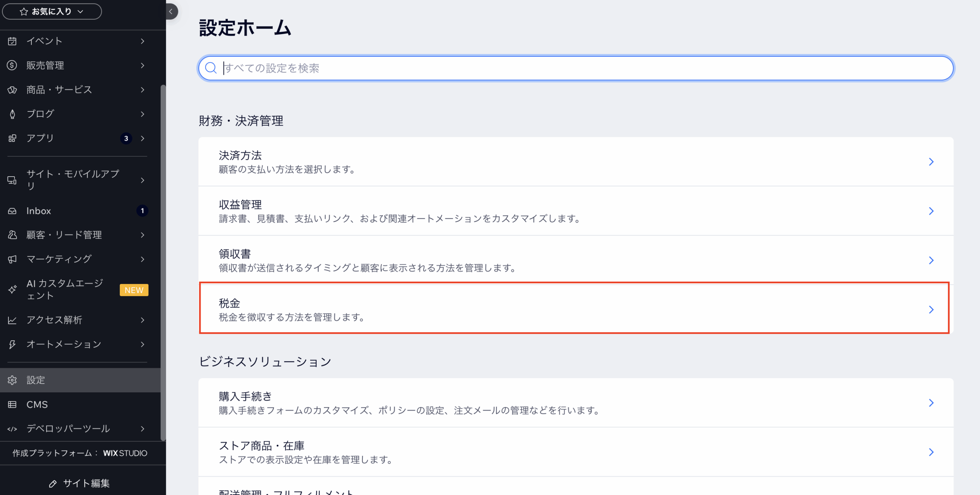This screenshot has width=980, height=495.
Task: Click the オートメーション lightning icon
Action: click(x=12, y=344)
